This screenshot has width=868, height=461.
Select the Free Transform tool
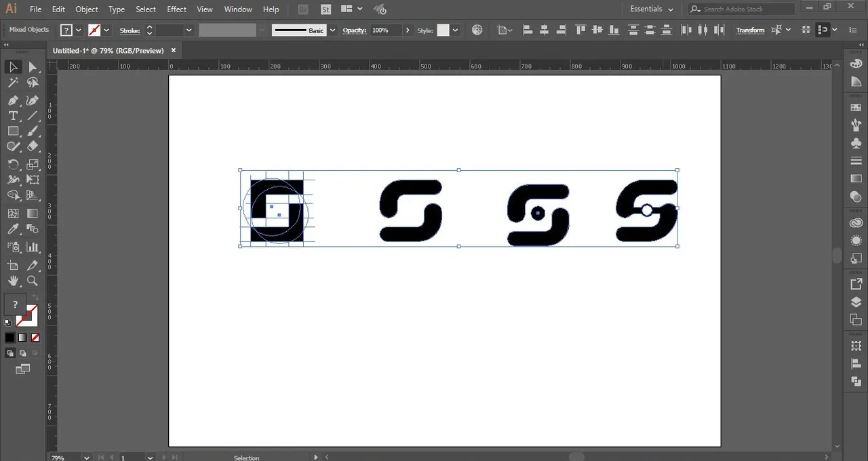[33, 180]
